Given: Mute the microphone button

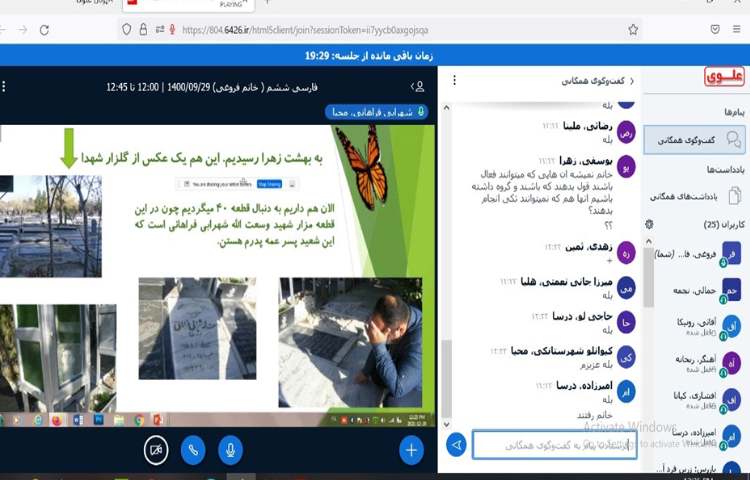Looking at the screenshot, I should (x=230, y=450).
